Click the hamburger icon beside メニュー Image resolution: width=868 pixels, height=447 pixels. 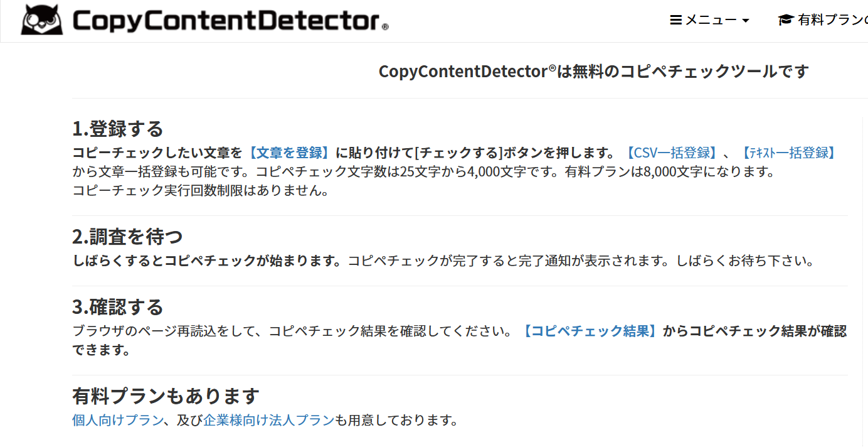tap(676, 20)
